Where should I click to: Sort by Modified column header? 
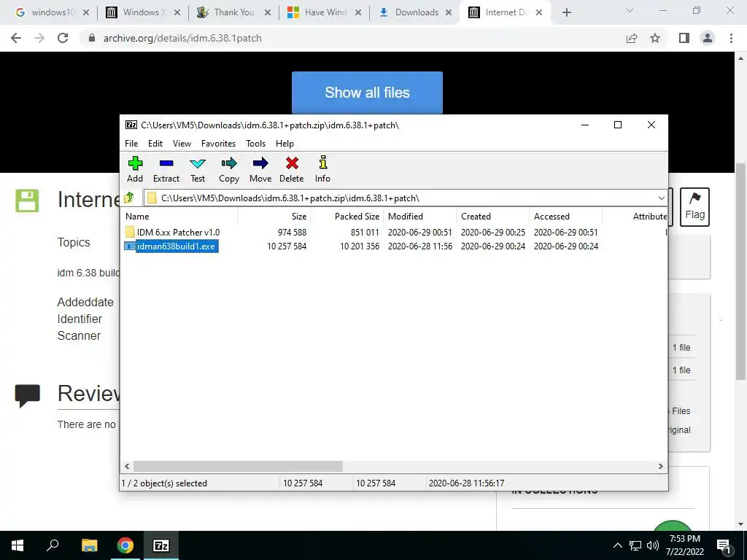coord(419,216)
